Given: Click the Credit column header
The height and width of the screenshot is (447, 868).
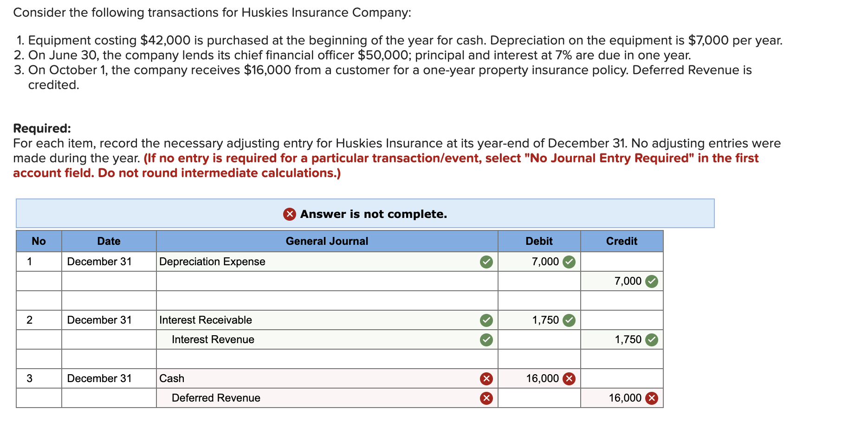Looking at the screenshot, I should pos(622,241).
